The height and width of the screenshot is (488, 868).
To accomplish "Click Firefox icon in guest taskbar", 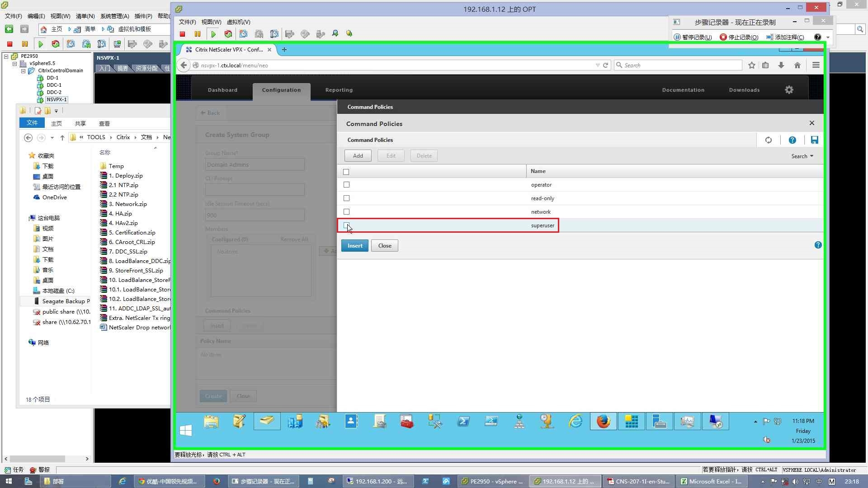I will (x=603, y=421).
